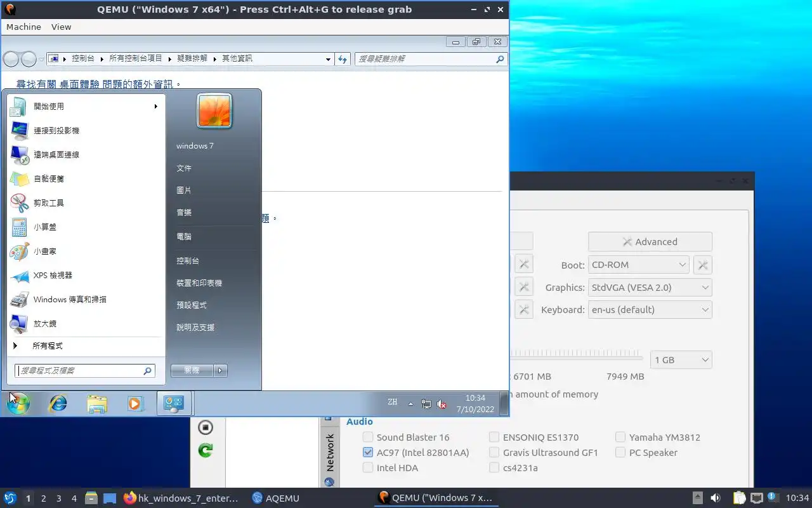Launch 剪取工具 snipping tool

click(85, 203)
